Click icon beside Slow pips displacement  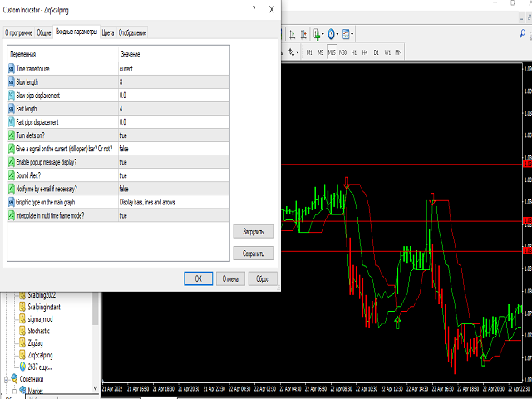click(12, 96)
